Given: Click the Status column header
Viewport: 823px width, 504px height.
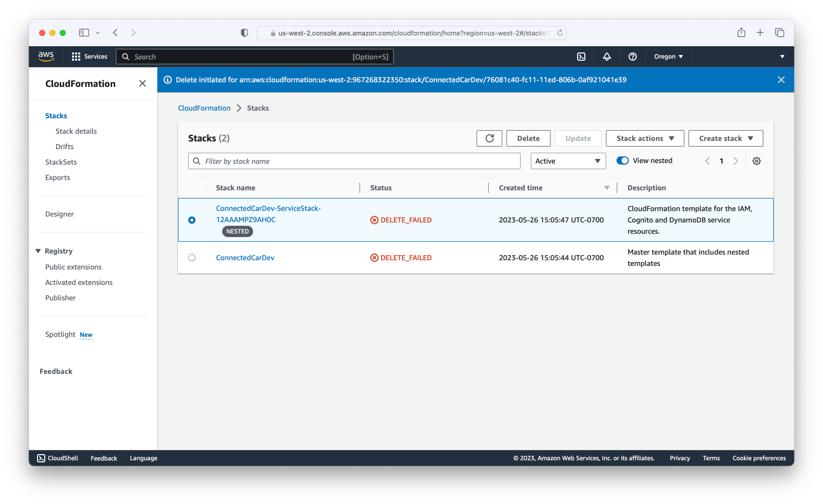Looking at the screenshot, I should (381, 188).
